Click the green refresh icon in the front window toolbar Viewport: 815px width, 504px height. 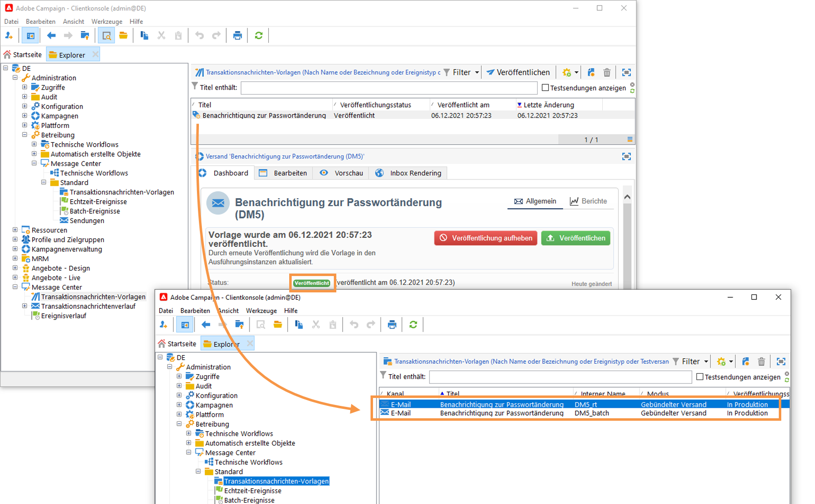tap(413, 325)
